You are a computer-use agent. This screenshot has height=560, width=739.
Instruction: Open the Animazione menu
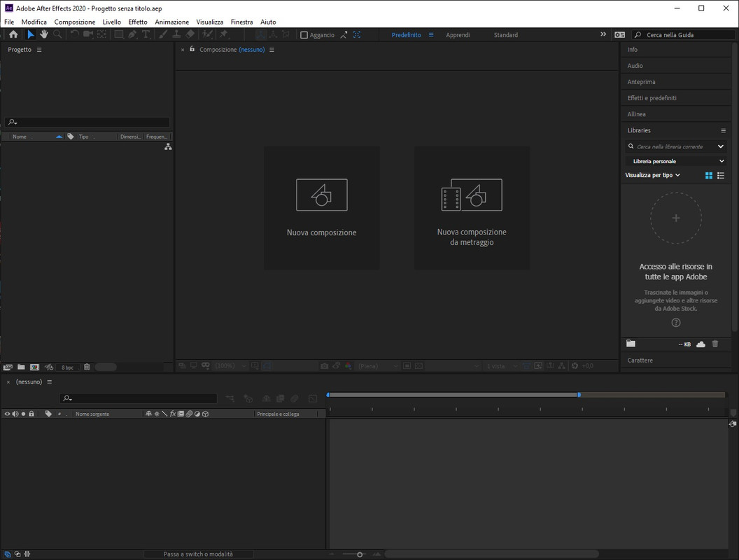171,22
